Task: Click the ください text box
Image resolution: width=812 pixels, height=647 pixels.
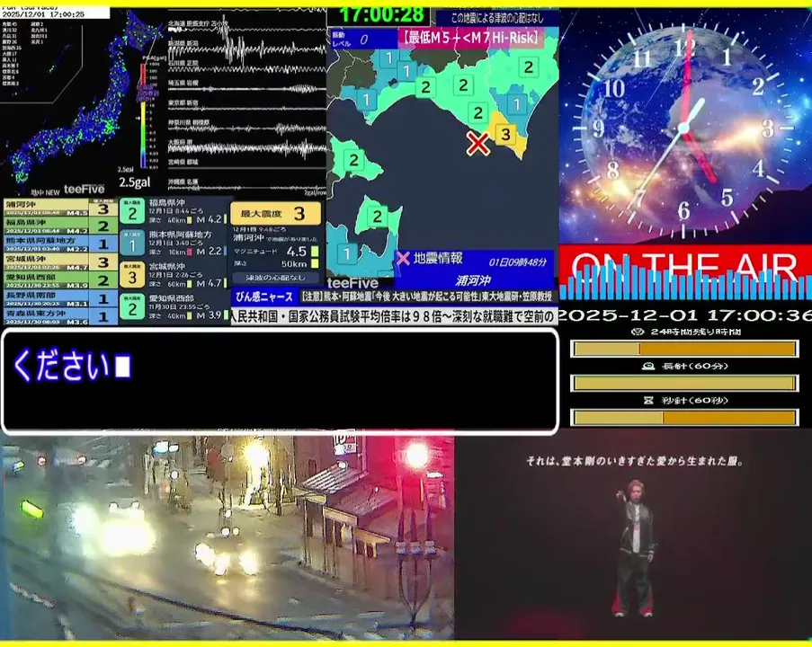Action: (280, 382)
